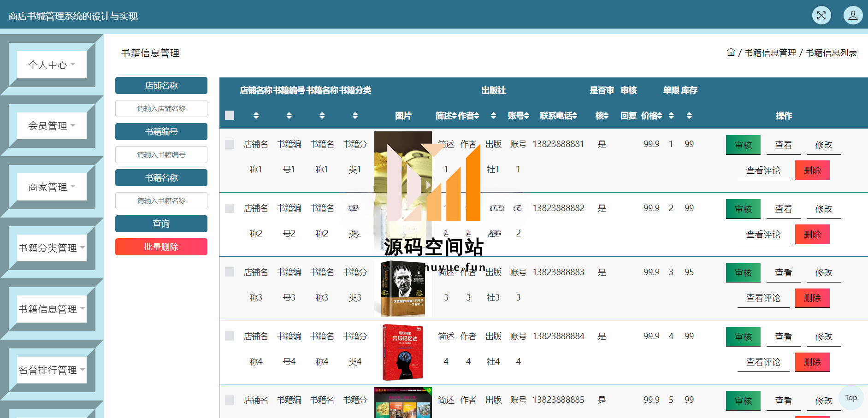Click 修改 for row 13823888881
Viewport: 868px width, 418px height.
pyautogui.click(x=824, y=145)
